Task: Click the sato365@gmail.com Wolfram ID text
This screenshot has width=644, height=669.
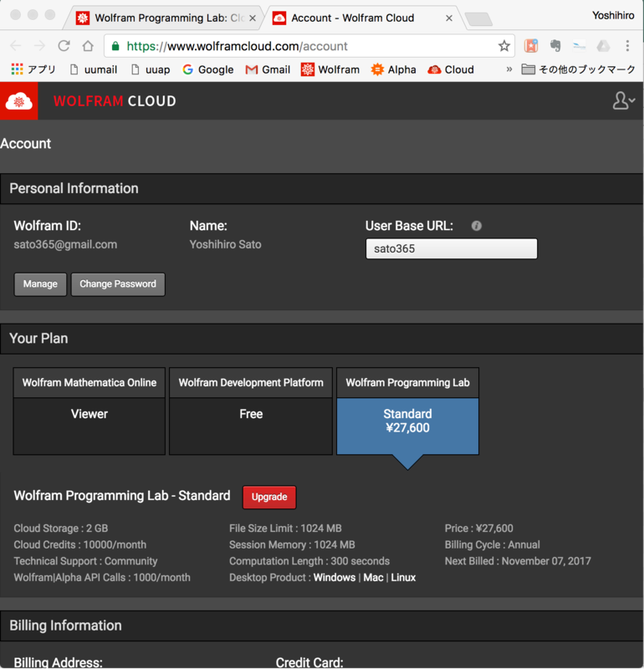Action: [x=65, y=244]
